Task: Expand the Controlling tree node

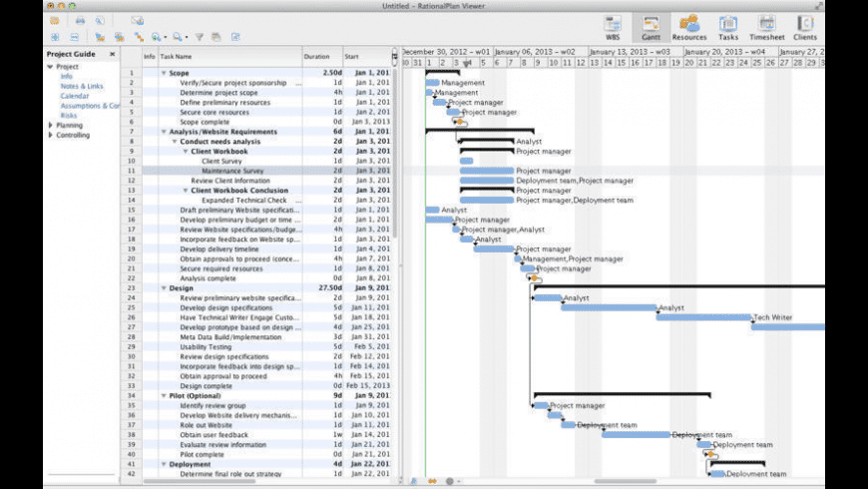Action: pos(50,135)
